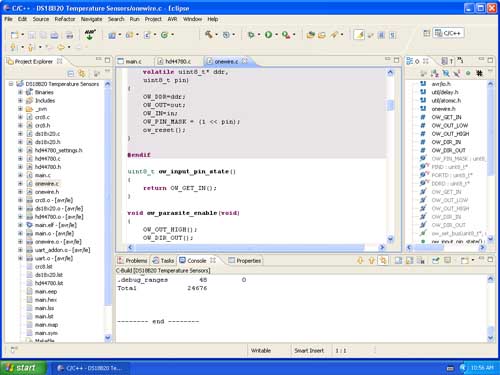This screenshot has width=500, height=375.
Task: Close the onewire.c editor tab
Action: (245, 61)
